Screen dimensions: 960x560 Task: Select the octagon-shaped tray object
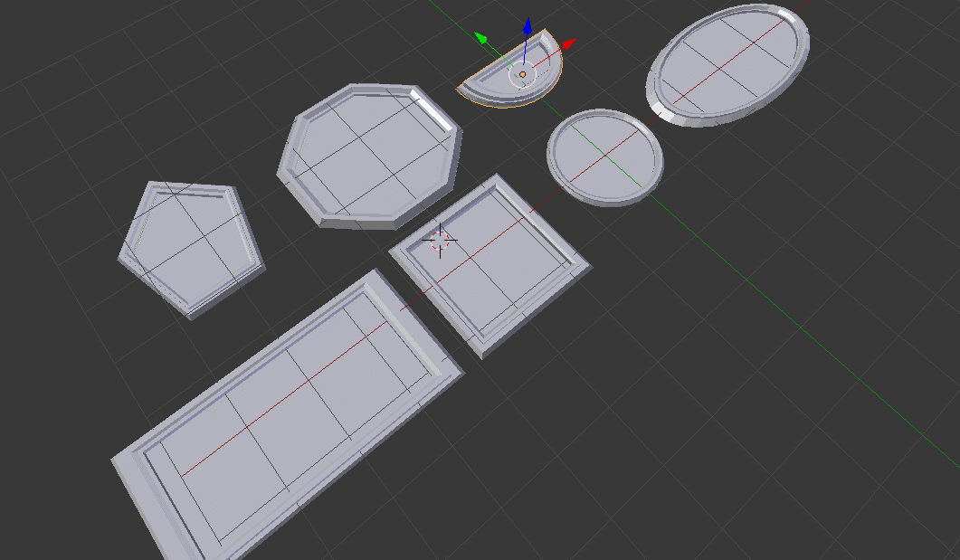coord(369,157)
